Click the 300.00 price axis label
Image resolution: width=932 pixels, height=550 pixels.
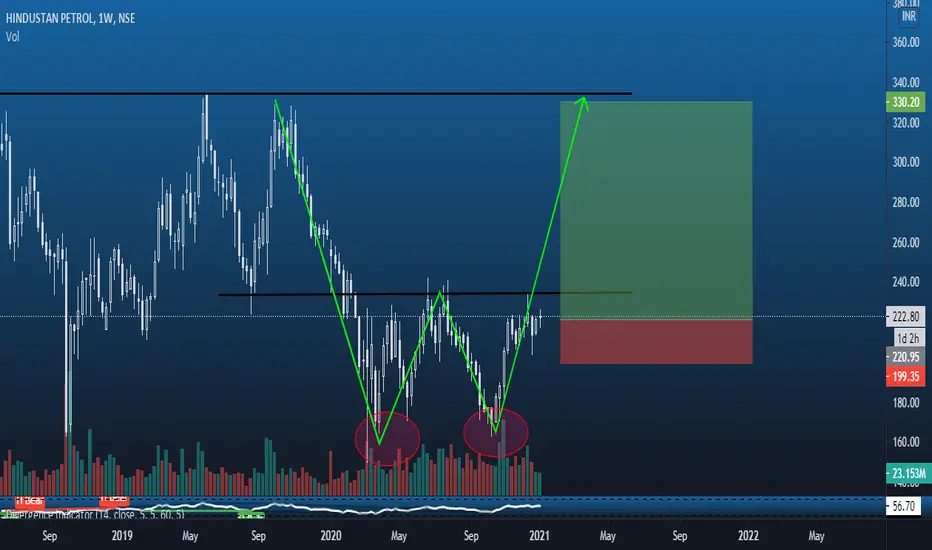click(906, 162)
